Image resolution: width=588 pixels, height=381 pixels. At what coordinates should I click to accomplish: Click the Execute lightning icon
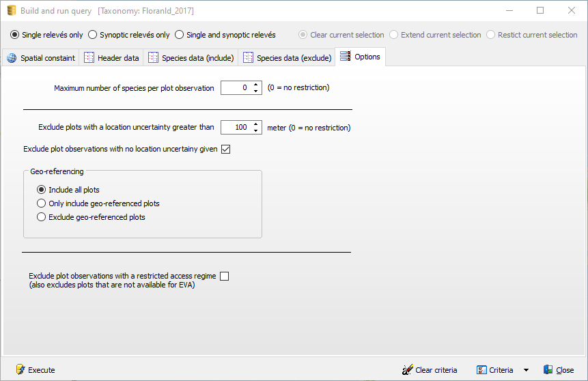click(x=20, y=370)
